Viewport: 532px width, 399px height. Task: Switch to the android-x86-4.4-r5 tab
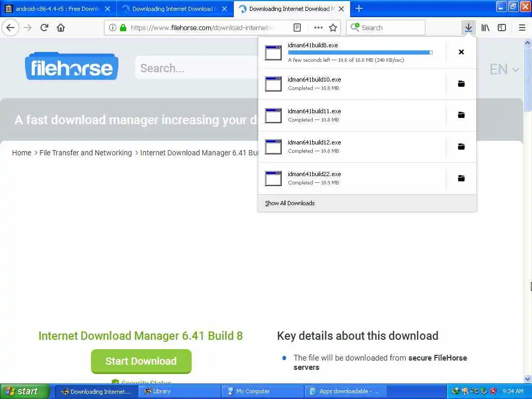58,9
